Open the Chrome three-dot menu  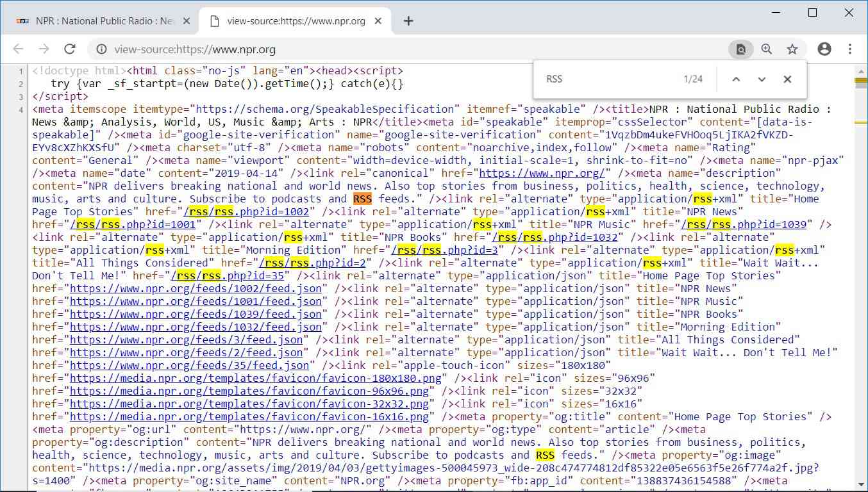[850, 49]
